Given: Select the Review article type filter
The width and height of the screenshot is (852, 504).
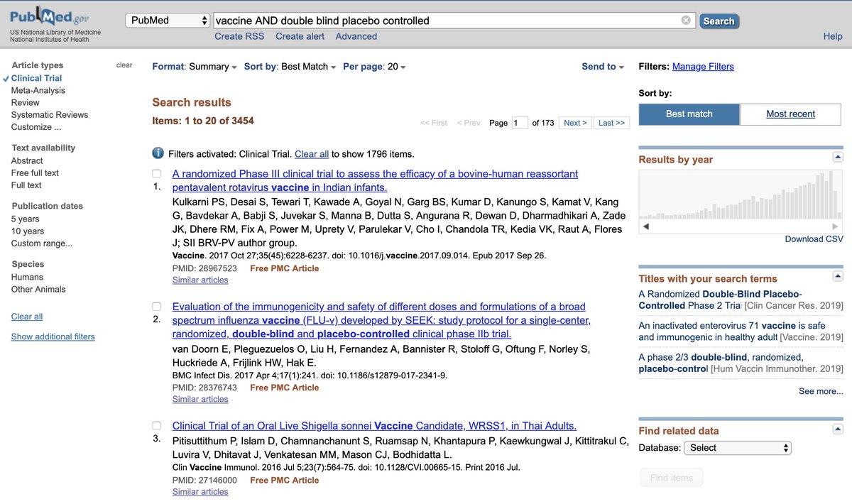Looking at the screenshot, I should point(25,102).
